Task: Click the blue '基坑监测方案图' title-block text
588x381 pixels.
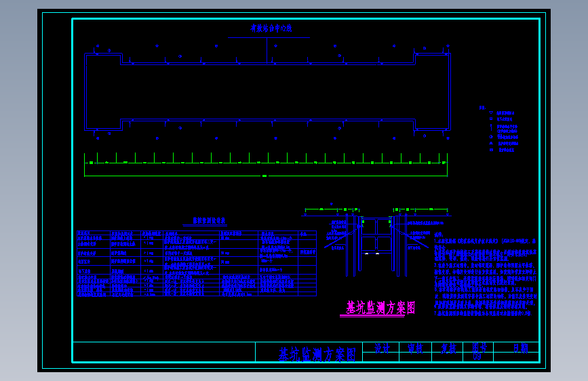Action: click(x=317, y=355)
